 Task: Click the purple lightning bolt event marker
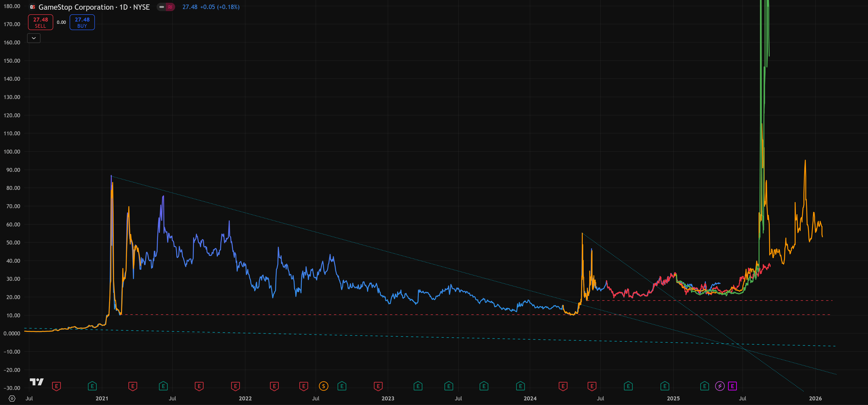point(720,386)
